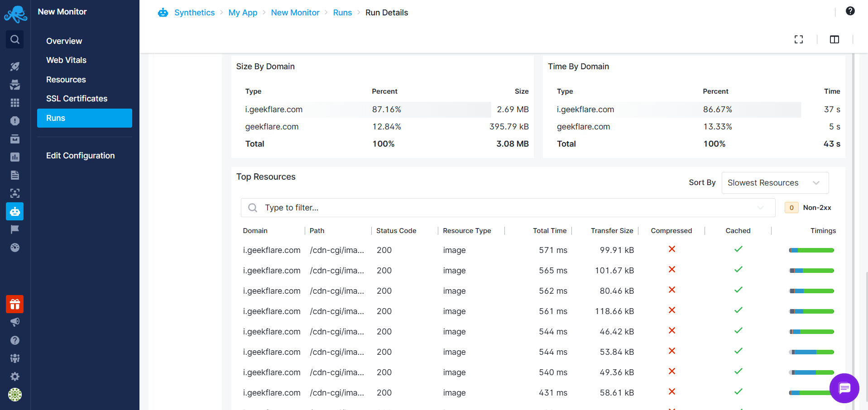Open the dashboard gauge icon
The height and width of the screenshot is (410, 868).
(x=15, y=248)
